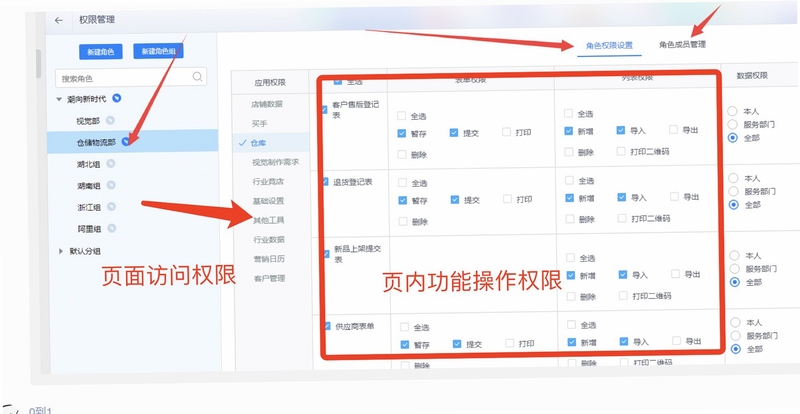Uncheck the 客户售后登记表 form checkbox
Viewport: 800px width, 414px height.
coord(324,109)
